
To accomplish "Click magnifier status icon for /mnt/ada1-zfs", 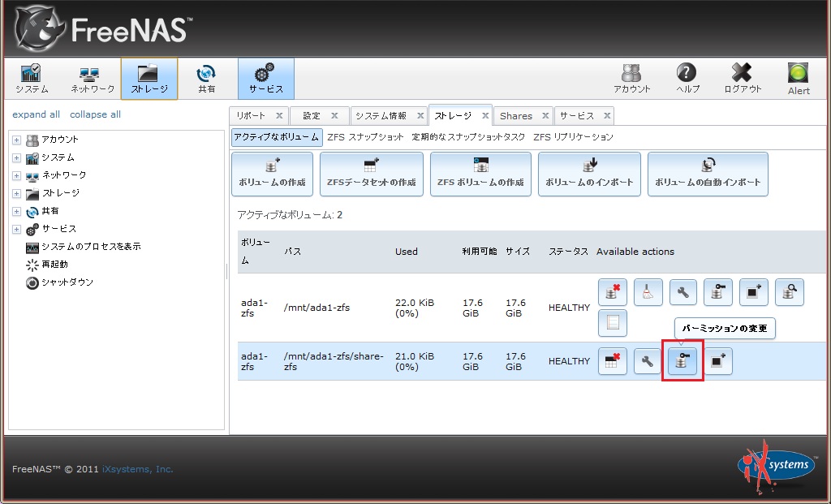I will pos(789,292).
